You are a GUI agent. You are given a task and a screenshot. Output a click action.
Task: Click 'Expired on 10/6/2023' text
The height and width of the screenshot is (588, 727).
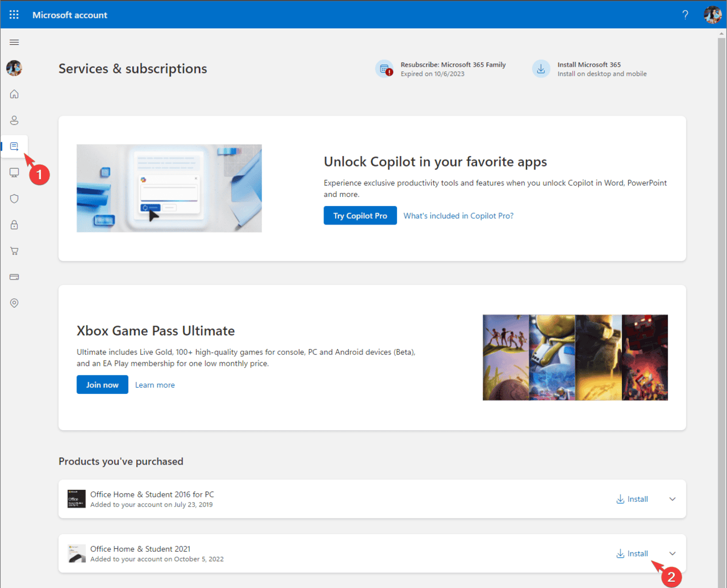(433, 74)
